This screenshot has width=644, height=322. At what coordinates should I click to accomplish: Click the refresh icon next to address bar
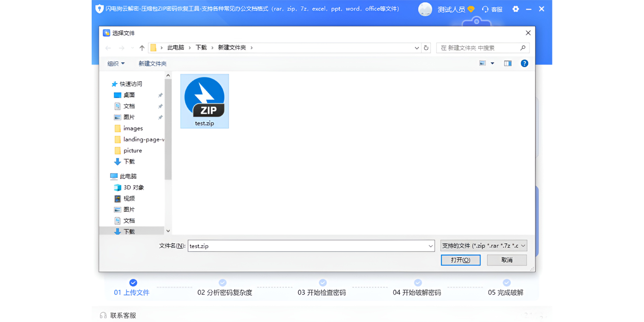tap(426, 48)
